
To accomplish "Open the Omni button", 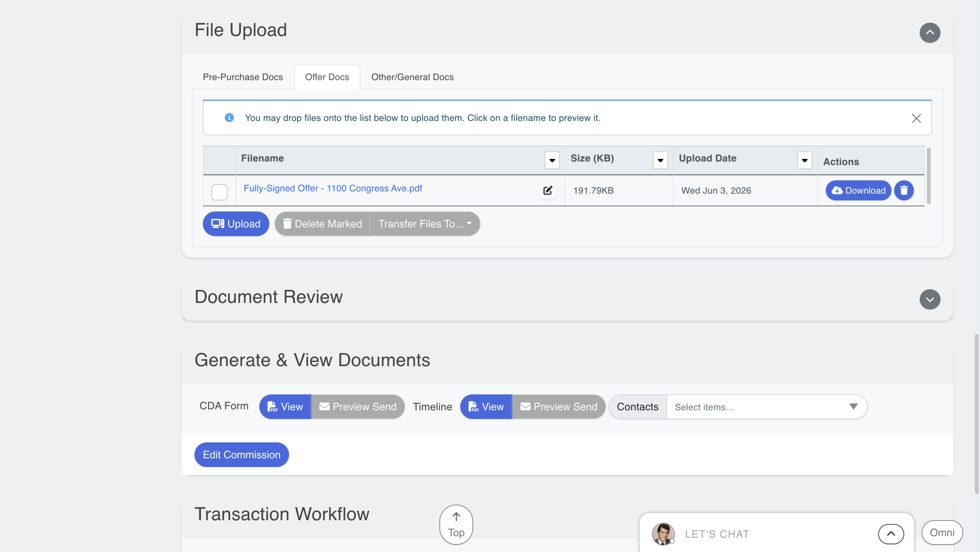I will pyautogui.click(x=942, y=532).
